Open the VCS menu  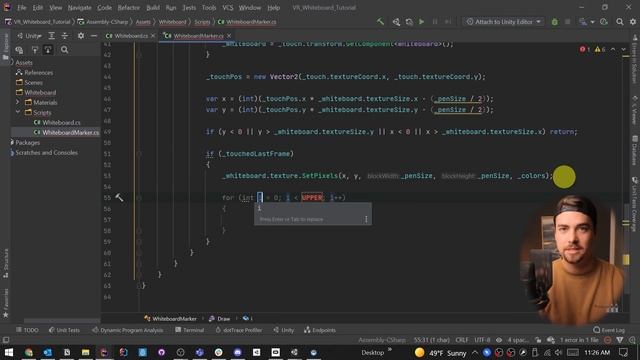point(228,7)
